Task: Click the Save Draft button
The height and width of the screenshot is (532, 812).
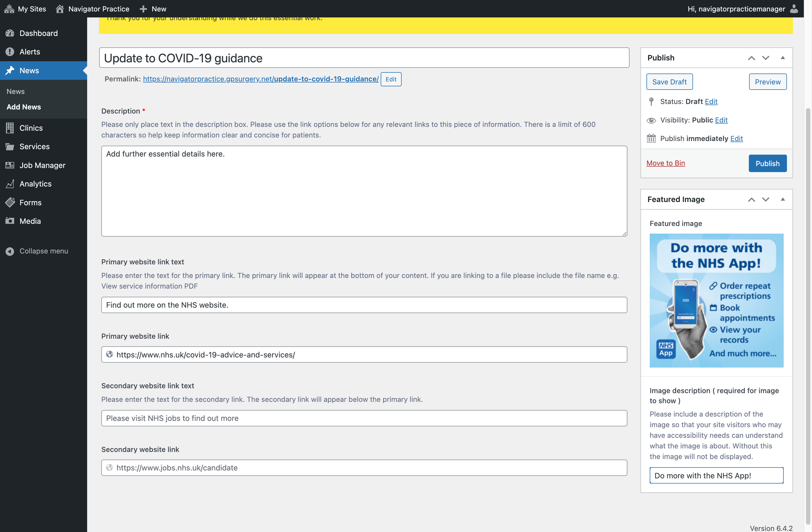Action: tap(669, 82)
